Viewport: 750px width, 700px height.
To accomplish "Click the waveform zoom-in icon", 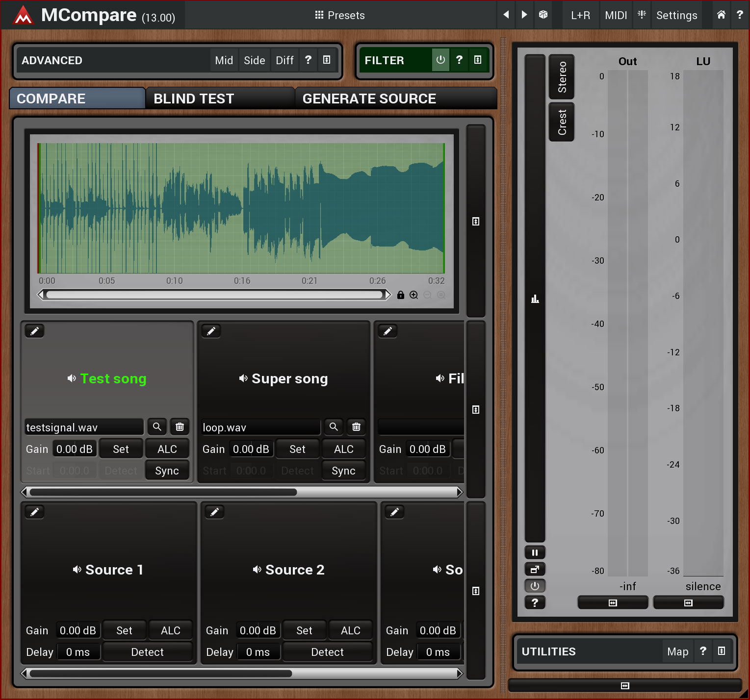I will point(414,295).
